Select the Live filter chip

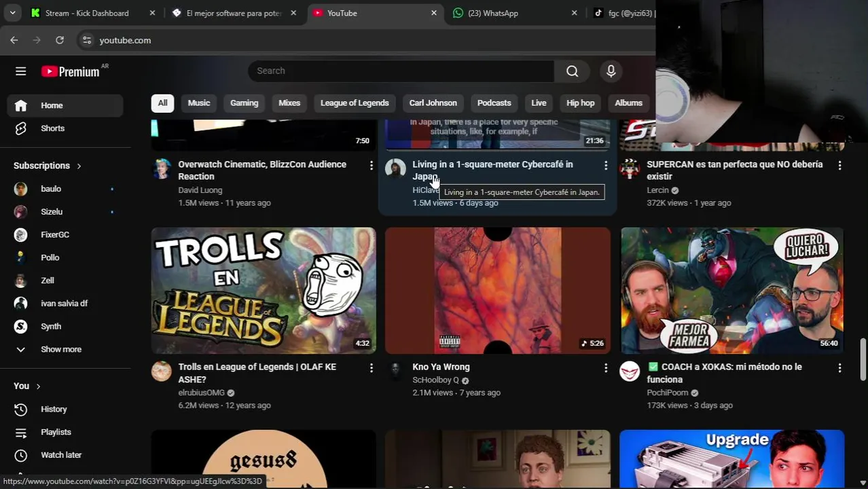pyautogui.click(x=539, y=103)
